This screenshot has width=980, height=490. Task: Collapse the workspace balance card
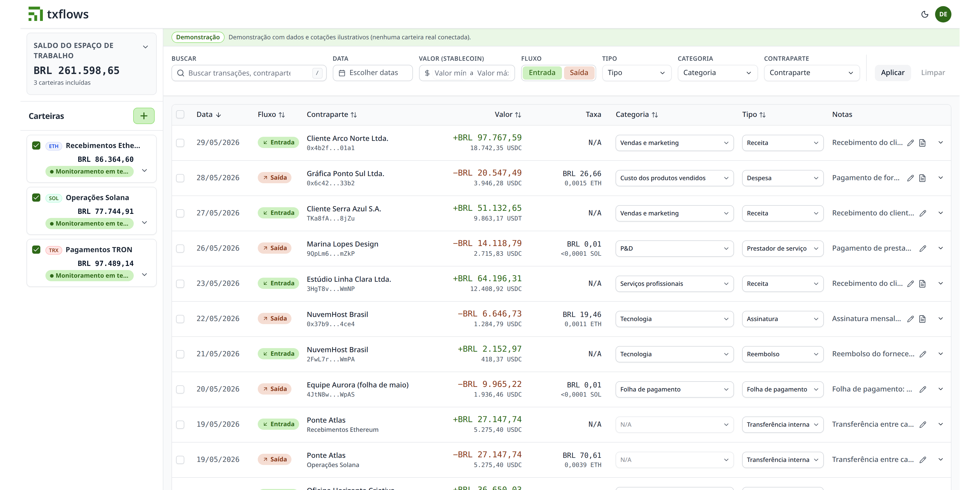click(x=145, y=47)
